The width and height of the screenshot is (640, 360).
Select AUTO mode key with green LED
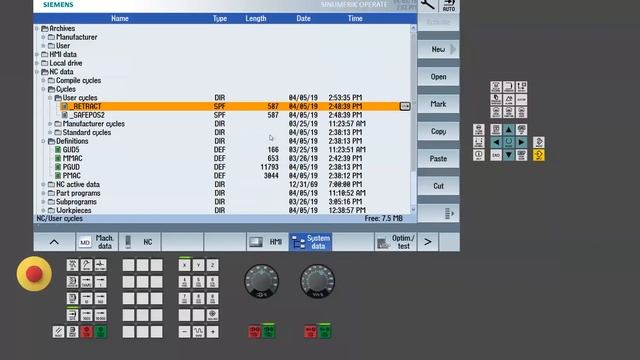coord(72,315)
